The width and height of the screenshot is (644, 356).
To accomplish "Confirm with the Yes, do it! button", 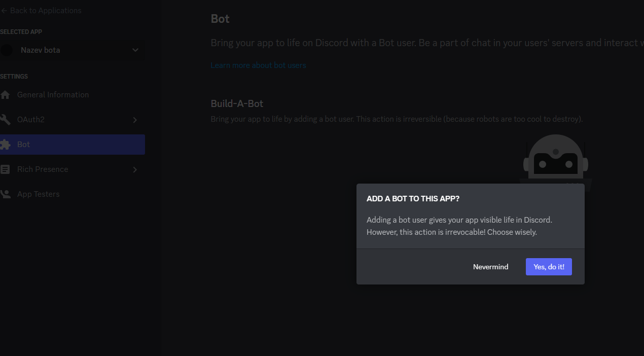I will pos(548,266).
